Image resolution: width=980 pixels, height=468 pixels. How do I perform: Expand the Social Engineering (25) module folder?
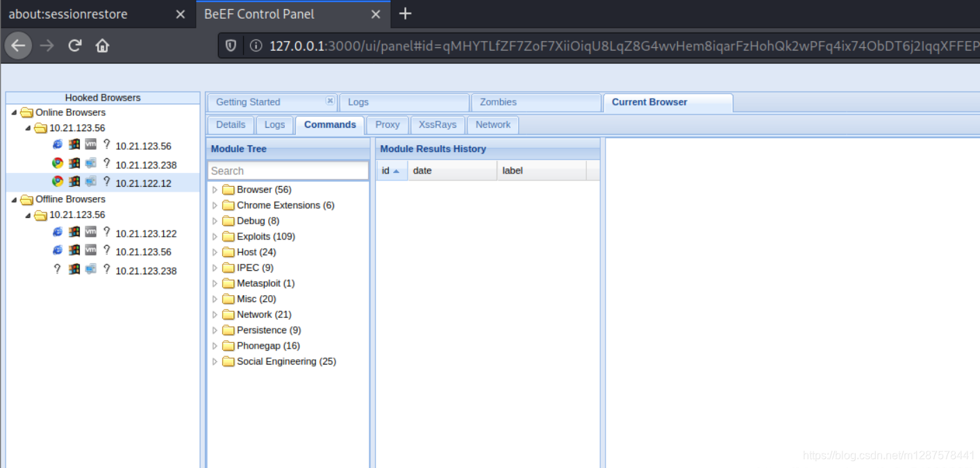215,362
